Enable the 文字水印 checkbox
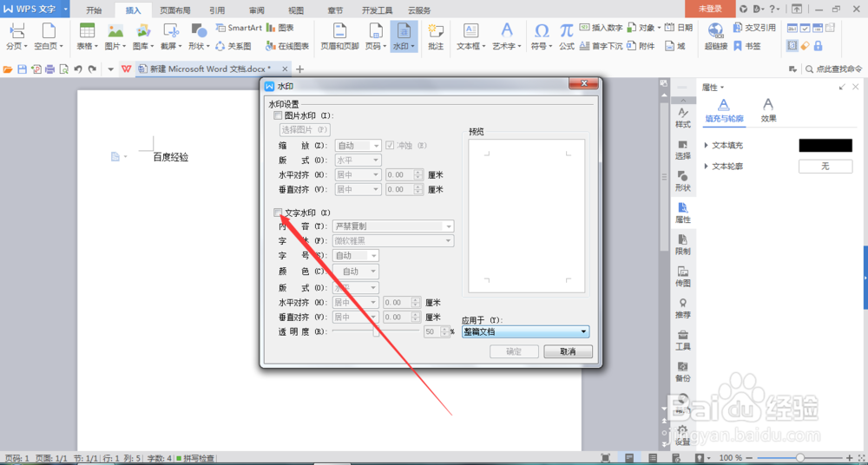 278,213
